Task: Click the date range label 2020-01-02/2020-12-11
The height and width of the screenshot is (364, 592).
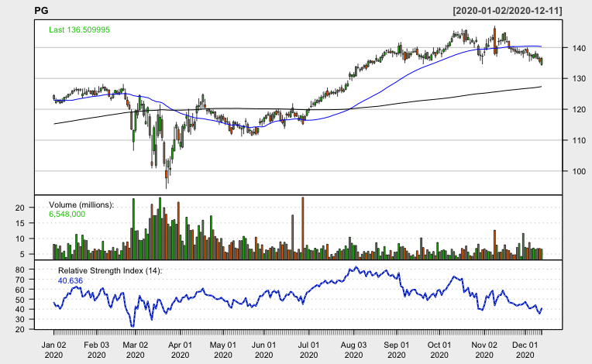Action: click(508, 11)
